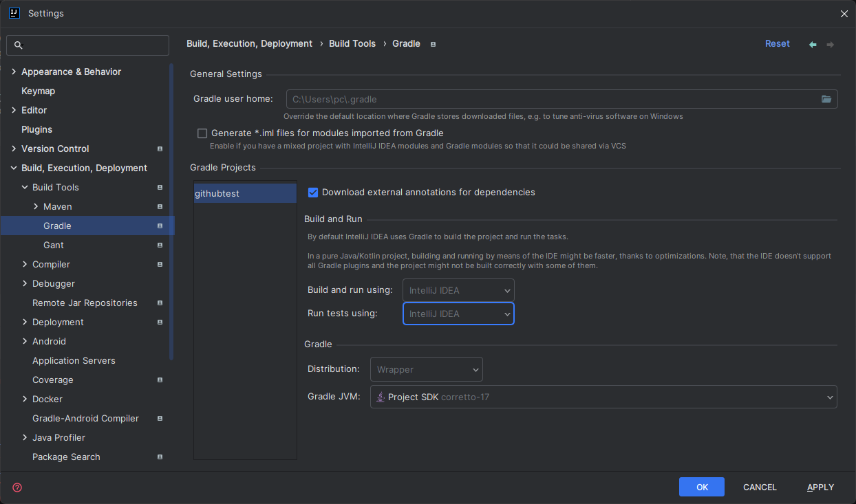Expand the Android node
Viewport: 856px width, 504px height.
click(25, 341)
